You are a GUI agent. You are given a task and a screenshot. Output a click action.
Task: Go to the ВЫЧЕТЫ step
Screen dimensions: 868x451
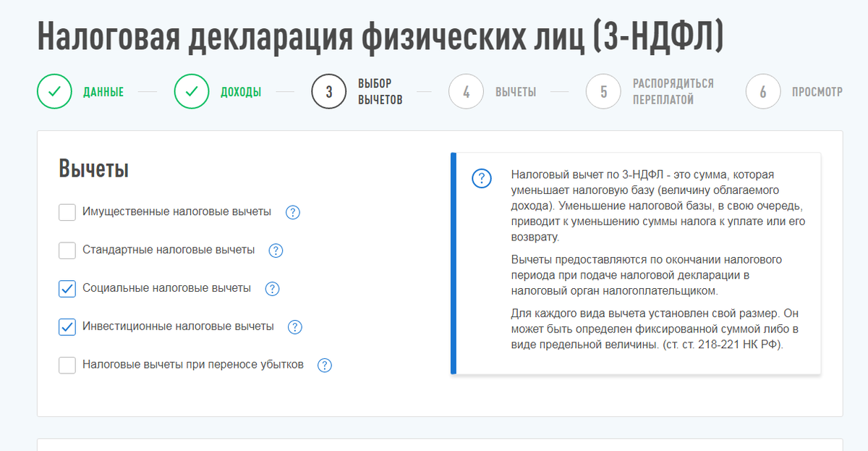click(516, 93)
